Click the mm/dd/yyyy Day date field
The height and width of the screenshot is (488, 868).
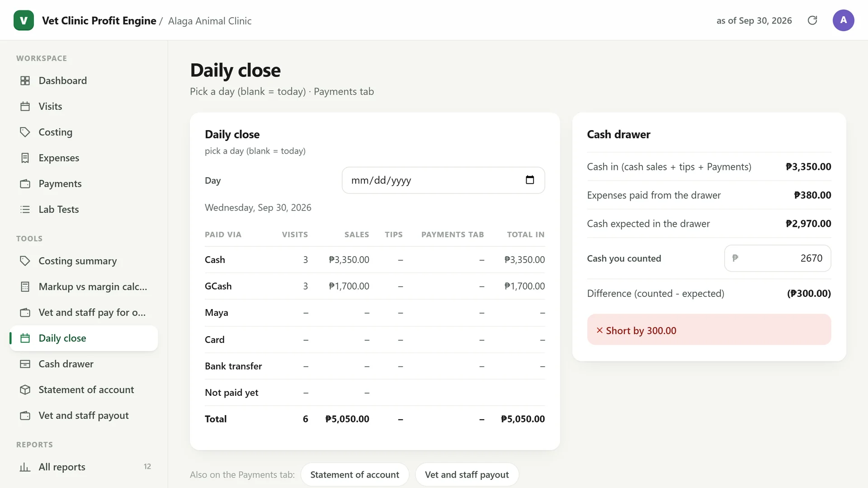tap(443, 180)
